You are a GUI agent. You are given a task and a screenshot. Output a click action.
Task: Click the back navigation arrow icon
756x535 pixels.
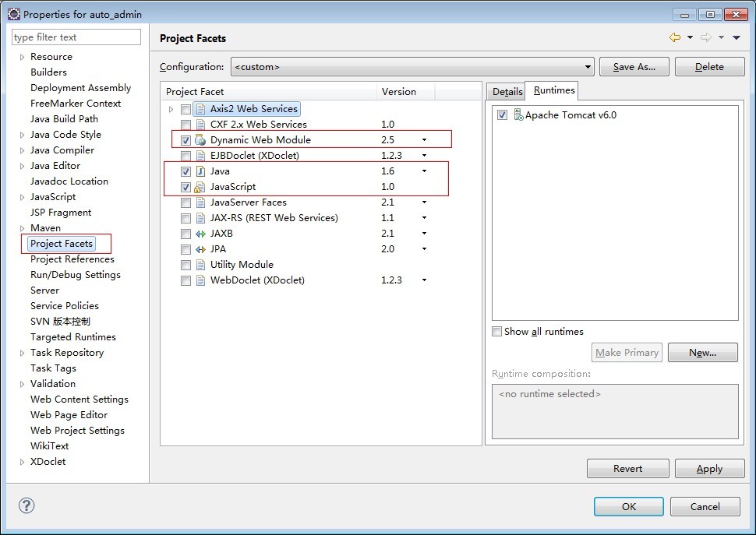[x=675, y=37]
